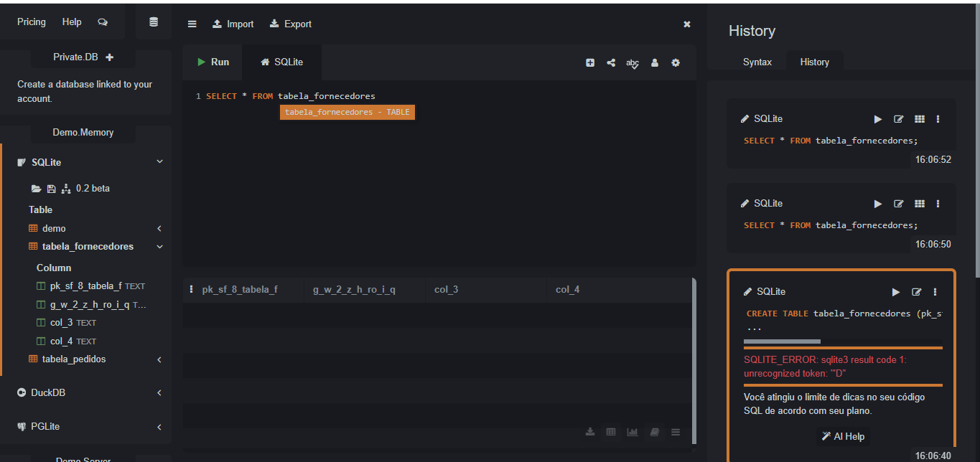Screen dimensions: 980x462
Task: Click the g_w_2_z_h_ro_i_q results column header
Action: pyautogui.click(x=365, y=290)
